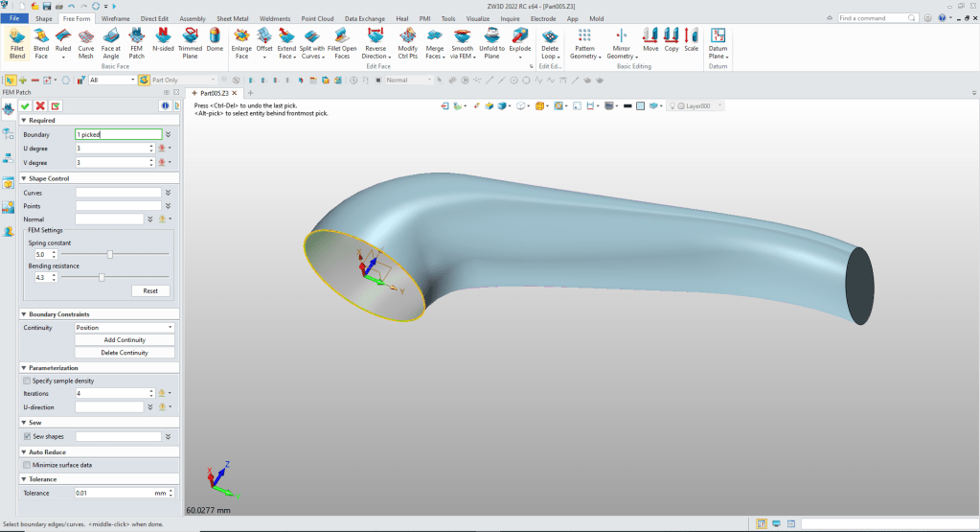Open the Part Only filter dropdown
The width and height of the screenshot is (980, 532).
click(176, 81)
